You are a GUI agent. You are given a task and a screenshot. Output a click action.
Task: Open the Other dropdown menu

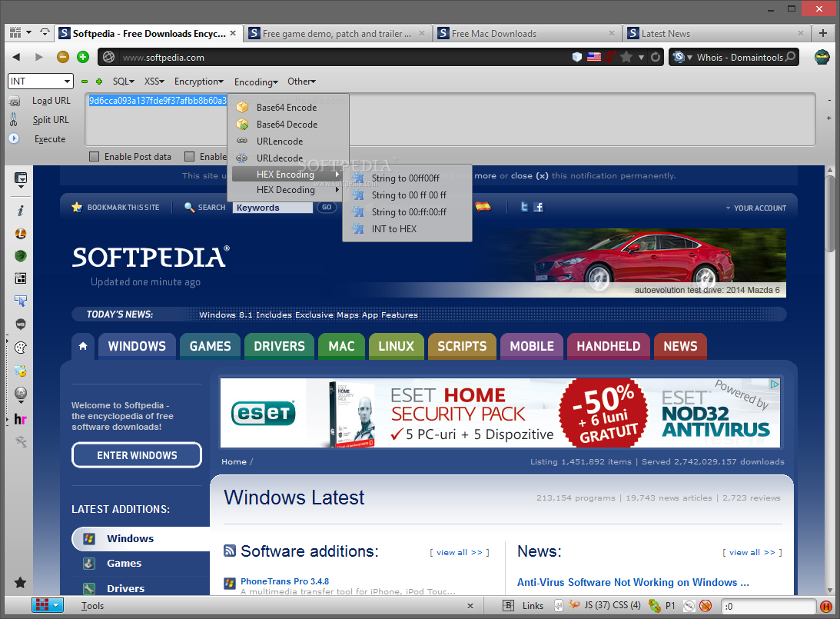pos(301,82)
